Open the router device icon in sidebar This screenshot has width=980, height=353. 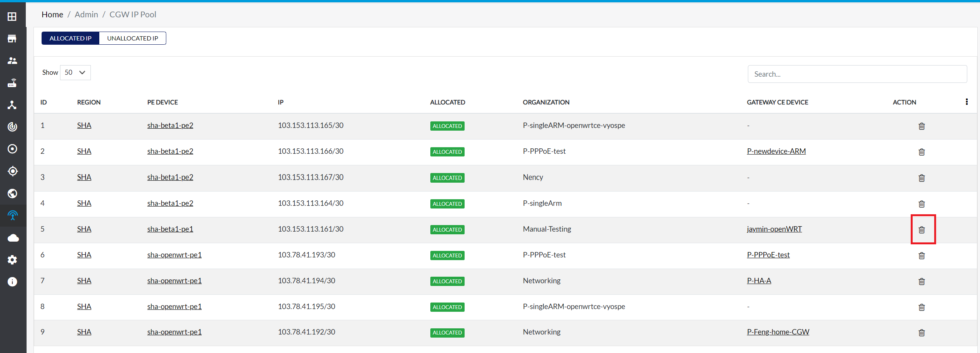click(12, 83)
